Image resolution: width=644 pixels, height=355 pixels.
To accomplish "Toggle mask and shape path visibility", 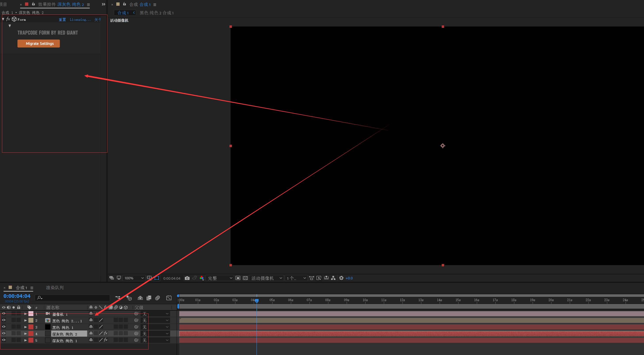I will pyautogui.click(x=157, y=278).
